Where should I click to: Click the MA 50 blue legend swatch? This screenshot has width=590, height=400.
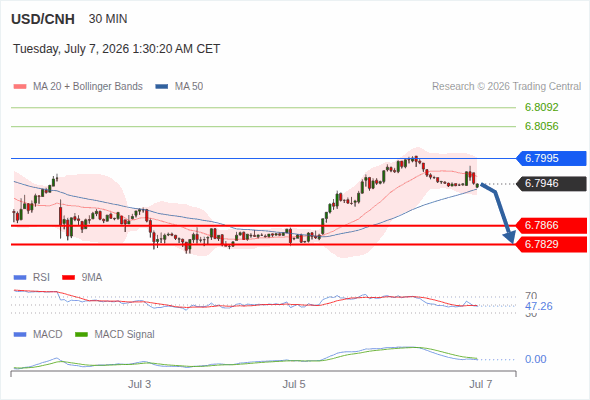point(161,87)
